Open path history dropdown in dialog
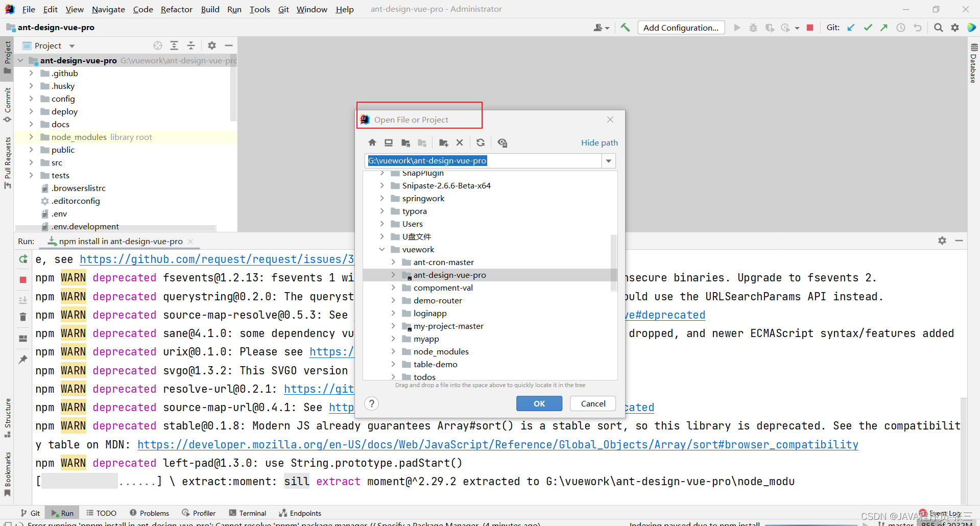 click(609, 161)
